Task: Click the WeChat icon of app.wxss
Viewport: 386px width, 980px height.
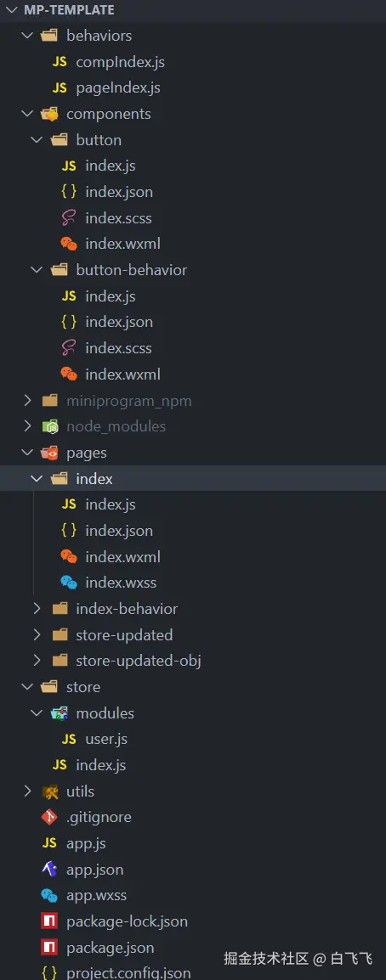Action: click(x=49, y=896)
